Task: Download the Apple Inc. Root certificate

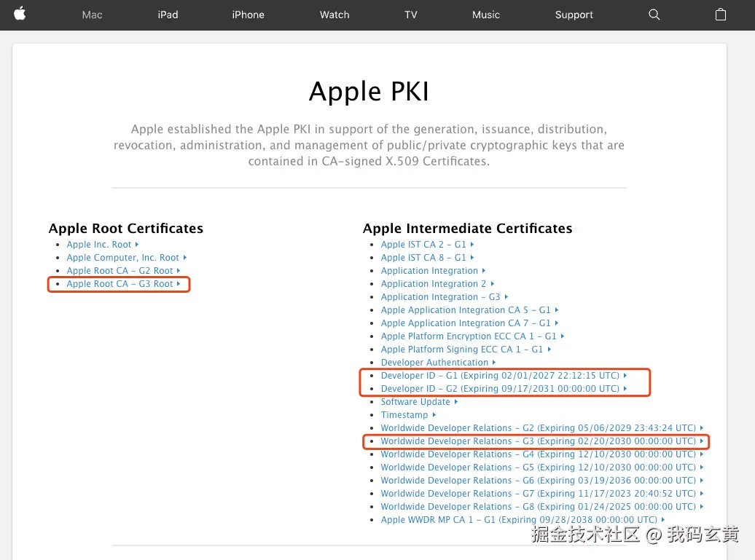Action: coord(103,245)
